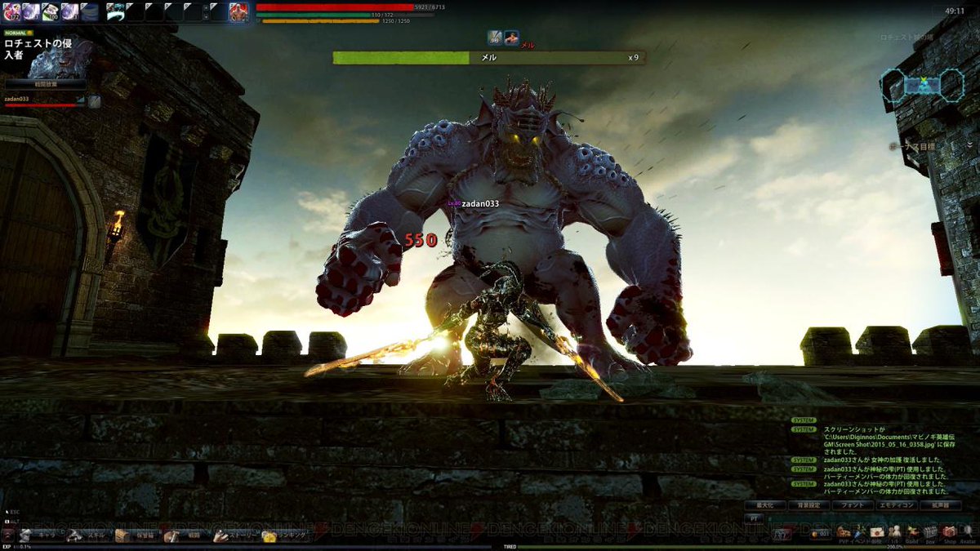
Task: Open the Shop gift icon
Action: pyautogui.click(x=949, y=532)
